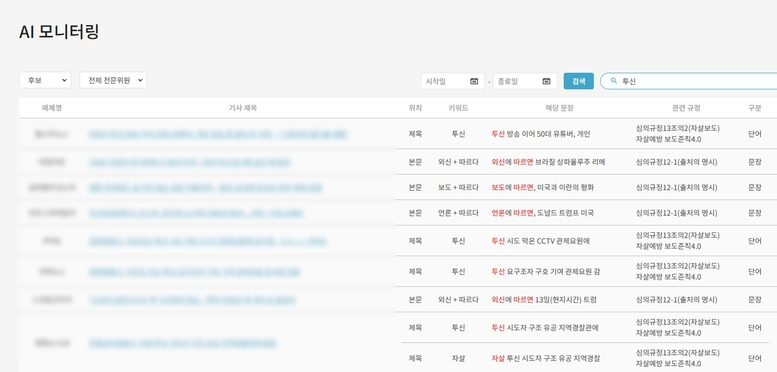
Task: Open article link for '도널드 트럼프 미국' row
Action: click(196, 213)
